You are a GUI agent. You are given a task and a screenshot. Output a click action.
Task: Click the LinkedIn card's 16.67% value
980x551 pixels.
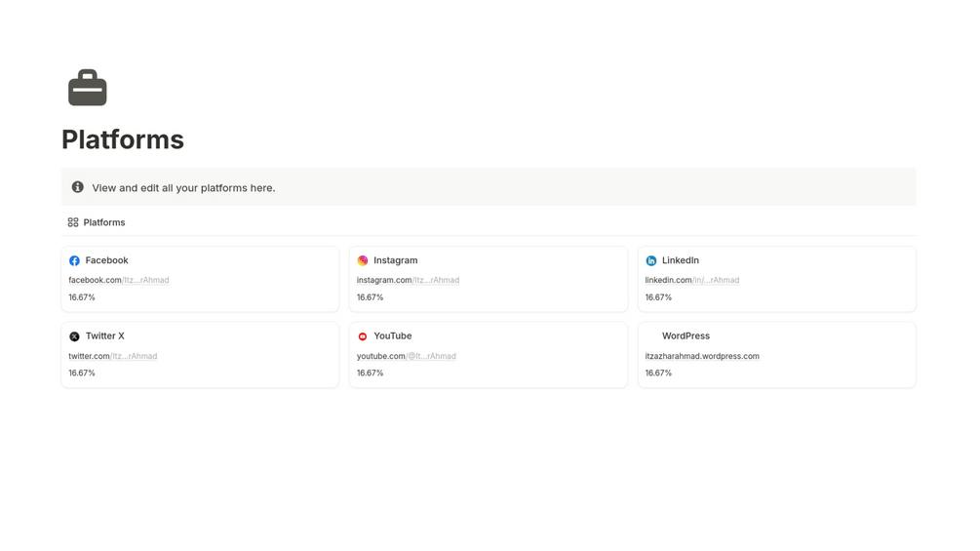point(658,297)
